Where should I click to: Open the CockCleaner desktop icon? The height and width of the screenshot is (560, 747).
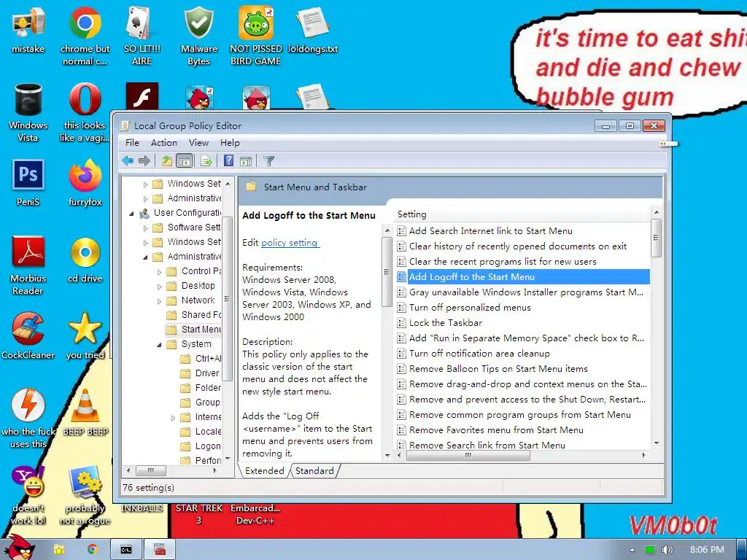pos(28,335)
